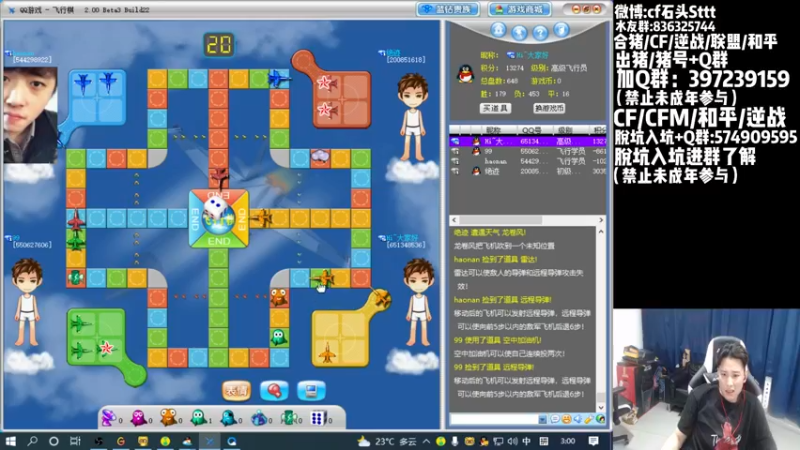Click the 换游戏币 exchange coins button
The height and width of the screenshot is (450, 800).
tap(548, 108)
